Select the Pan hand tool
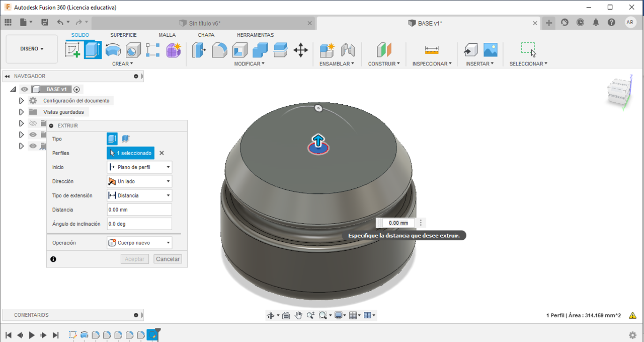The height and width of the screenshot is (342, 644). [298, 315]
